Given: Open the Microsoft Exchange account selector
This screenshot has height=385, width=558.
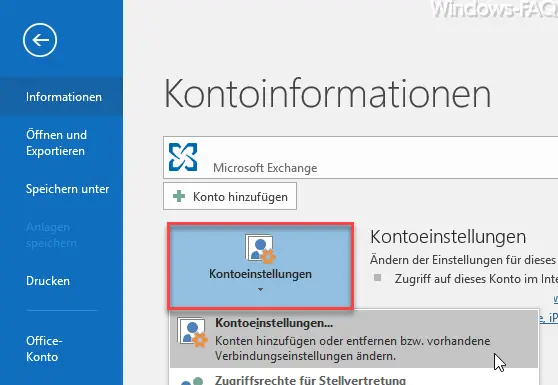Looking at the screenshot, I should click(360, 157).
